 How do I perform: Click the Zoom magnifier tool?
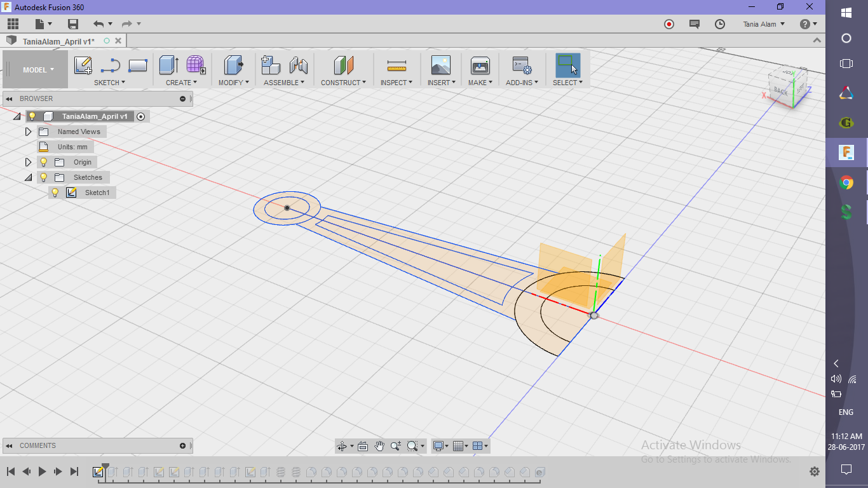(x=395, y=446)
